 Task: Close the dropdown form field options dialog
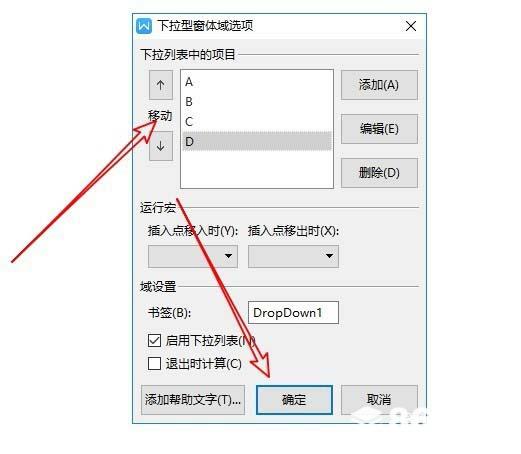pyautogui.click(x=411, y=26)
